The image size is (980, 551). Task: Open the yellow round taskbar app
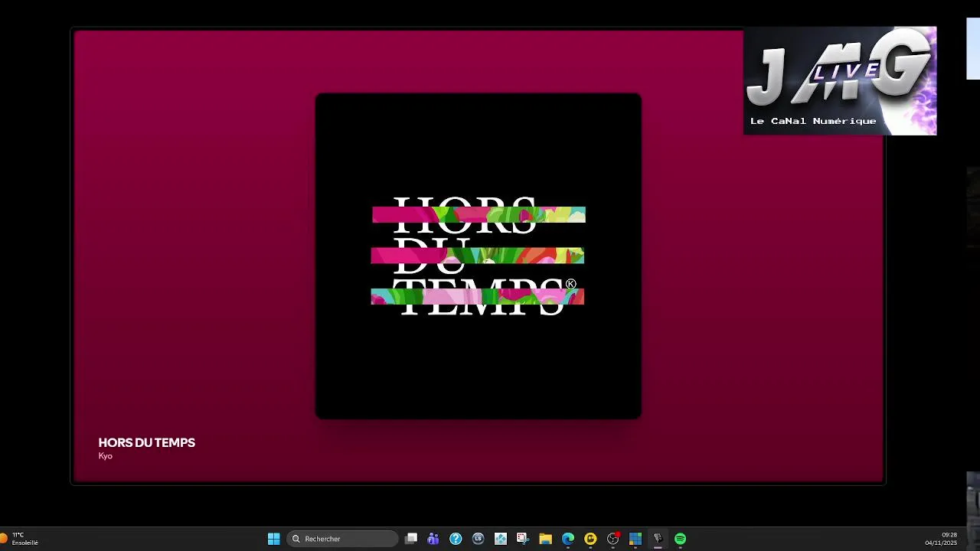point(590,539)
